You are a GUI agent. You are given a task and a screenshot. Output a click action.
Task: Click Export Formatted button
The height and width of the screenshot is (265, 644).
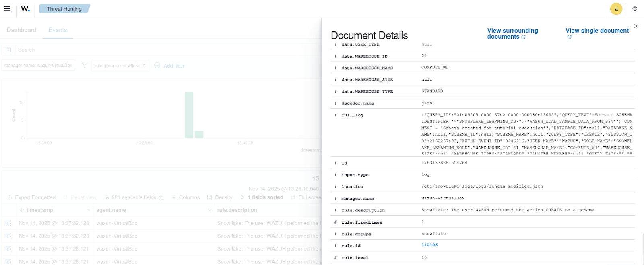coord(31,197)
